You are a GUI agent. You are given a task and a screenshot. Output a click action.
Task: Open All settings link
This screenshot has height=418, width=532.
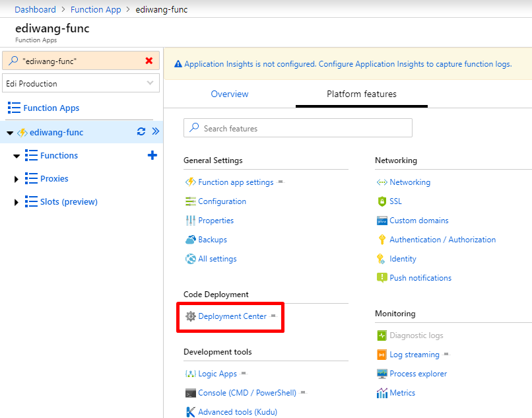(217, 259)
